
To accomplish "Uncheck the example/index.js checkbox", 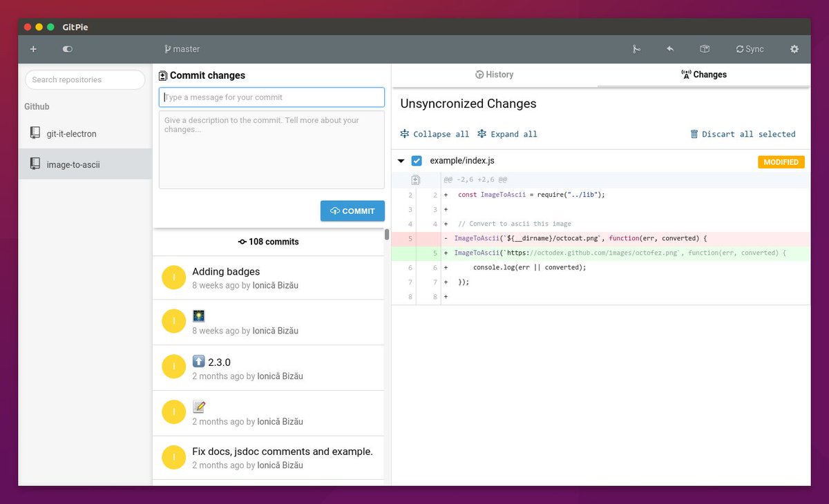I will (417, 161).
